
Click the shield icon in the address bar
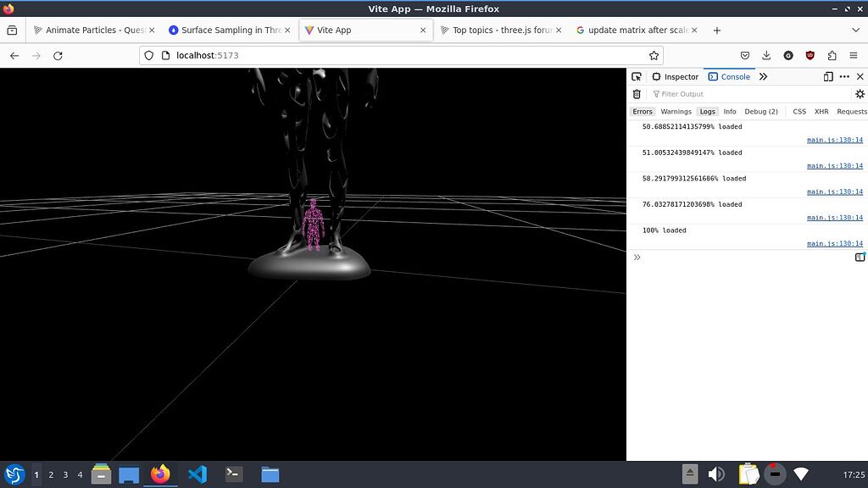coord(148,56)
